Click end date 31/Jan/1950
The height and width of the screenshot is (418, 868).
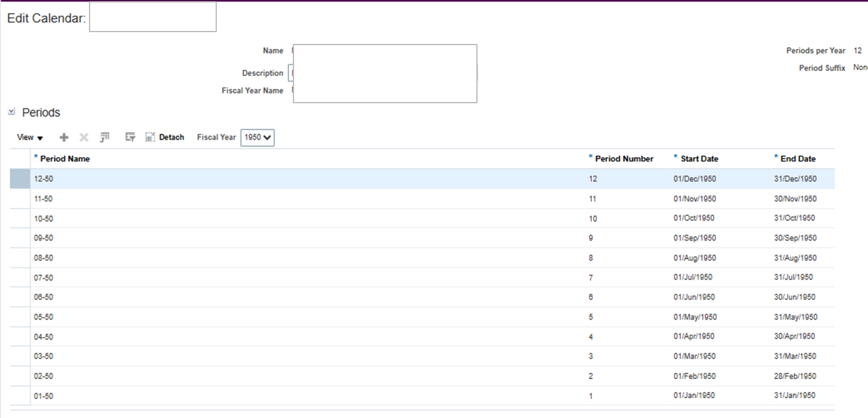(x=794, y=396)
